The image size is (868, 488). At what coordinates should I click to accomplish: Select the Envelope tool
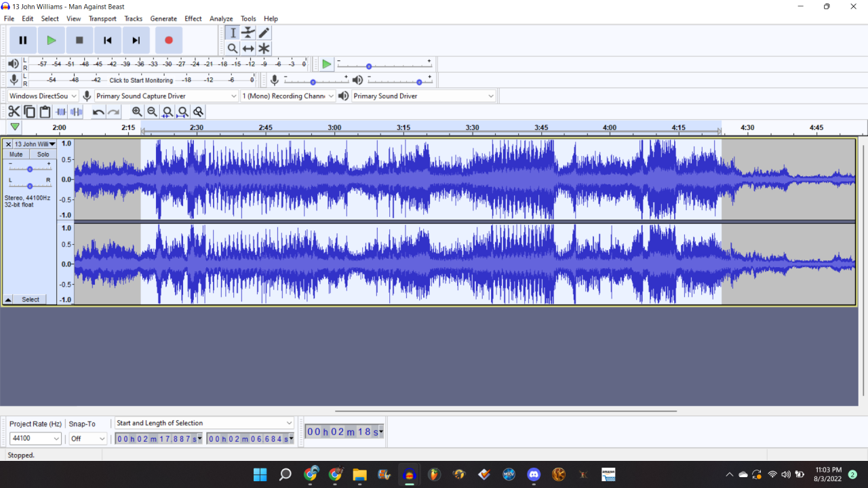tap(248, 33)
